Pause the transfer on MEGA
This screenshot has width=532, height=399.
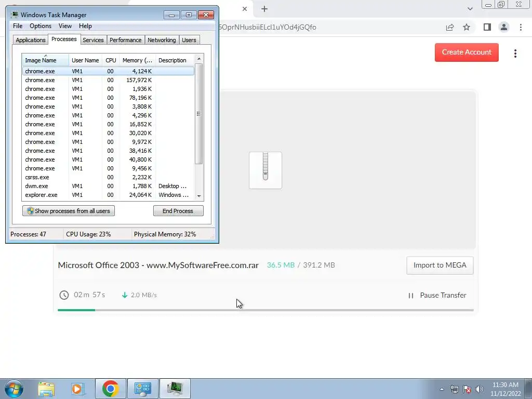click(x=437, y=295)
